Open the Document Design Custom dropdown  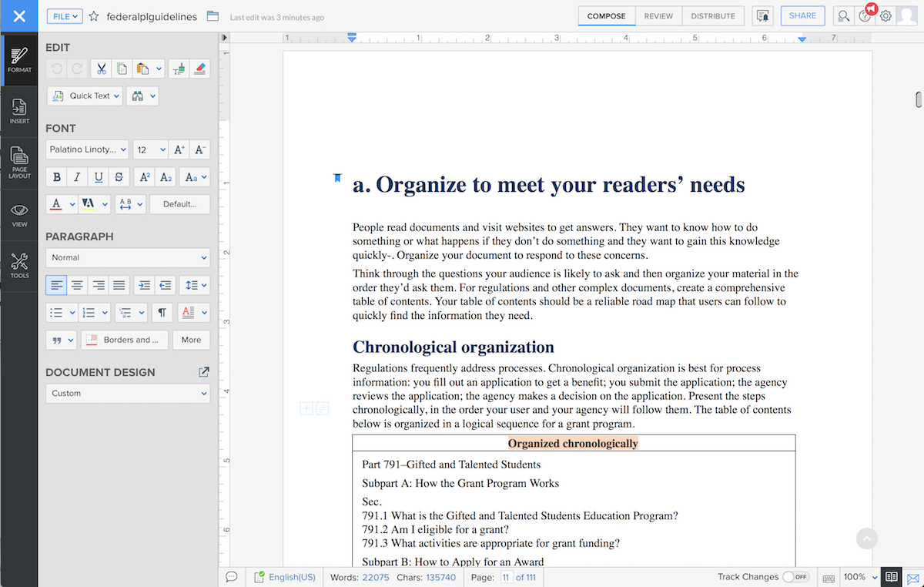[128, 393]
